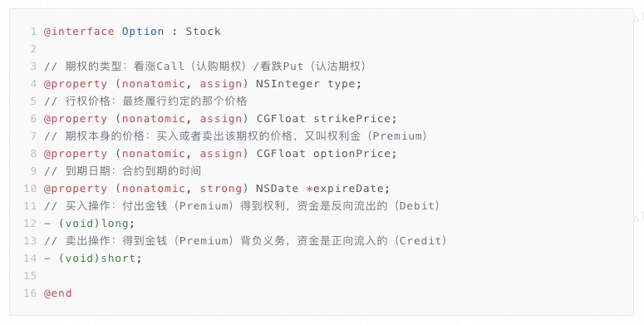Screen dimensions: 644x325
Task: Click the Stock superclass name
Action: (x=203, y=32)
